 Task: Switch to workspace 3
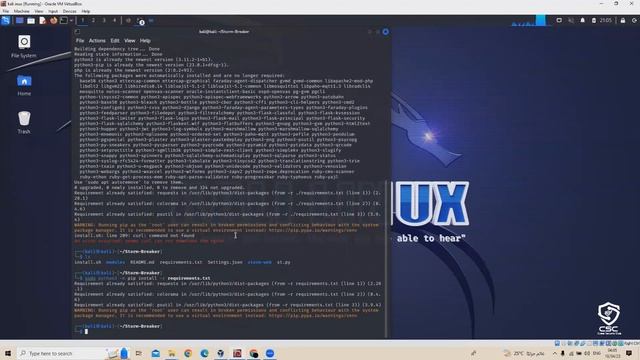click(104, 20)
